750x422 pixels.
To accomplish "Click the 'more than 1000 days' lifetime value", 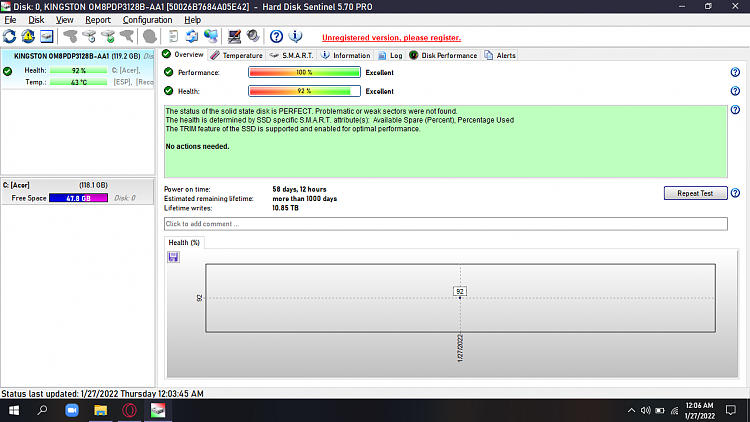I will point(305,199).
